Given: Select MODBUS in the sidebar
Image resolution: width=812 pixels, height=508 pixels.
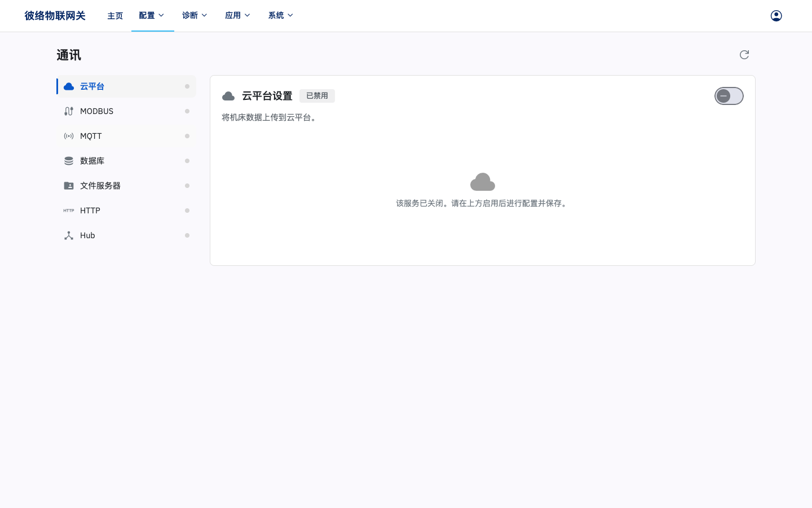Looking at the screenshot, I should (x=126, y=111).
